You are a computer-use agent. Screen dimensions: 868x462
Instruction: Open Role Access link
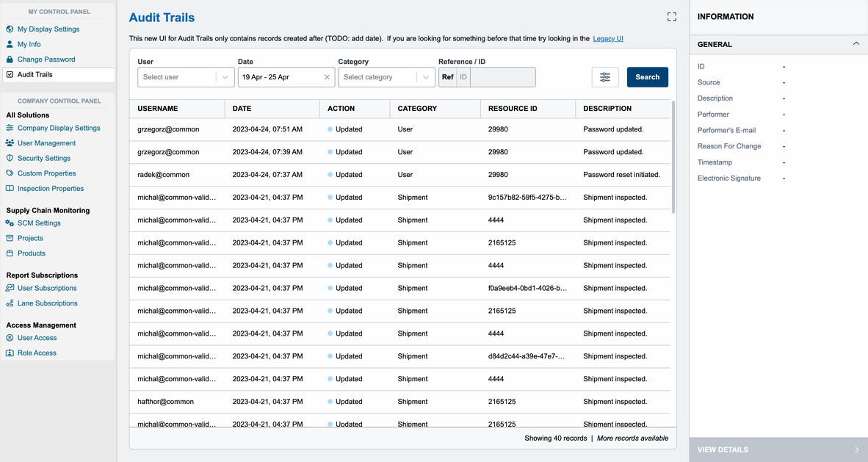click(x=37, y=353)
